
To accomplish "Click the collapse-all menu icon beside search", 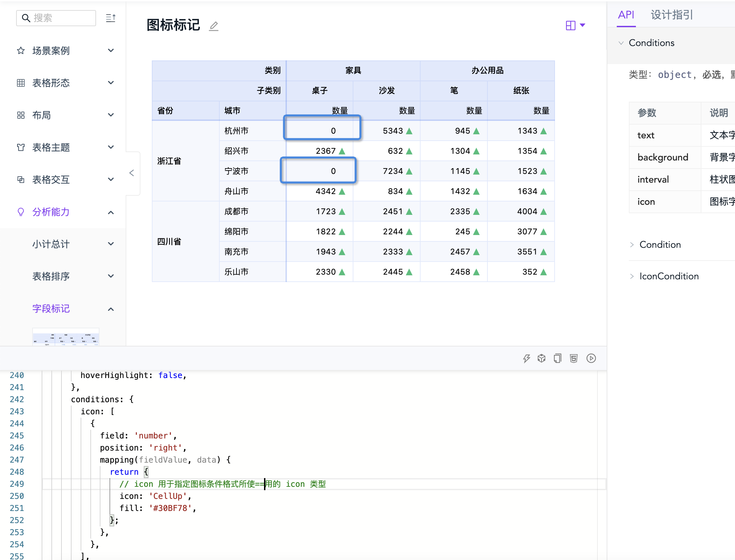I will 111,18.
